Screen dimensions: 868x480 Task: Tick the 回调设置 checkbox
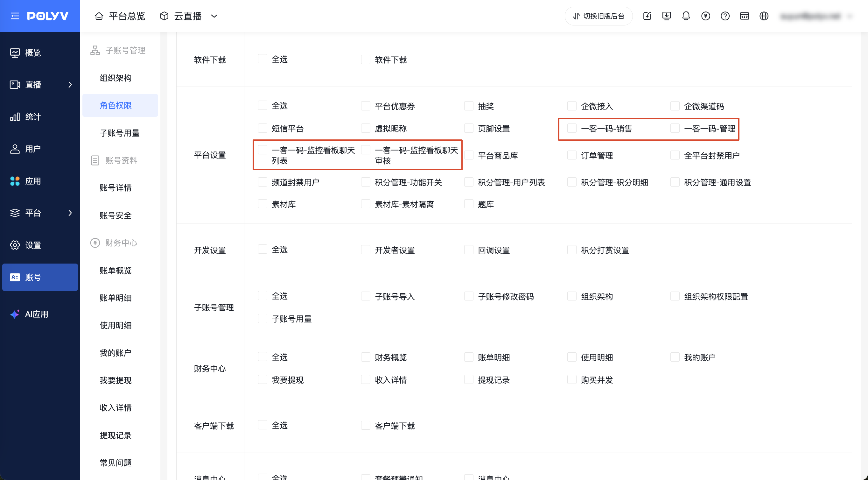click(469, 250)
